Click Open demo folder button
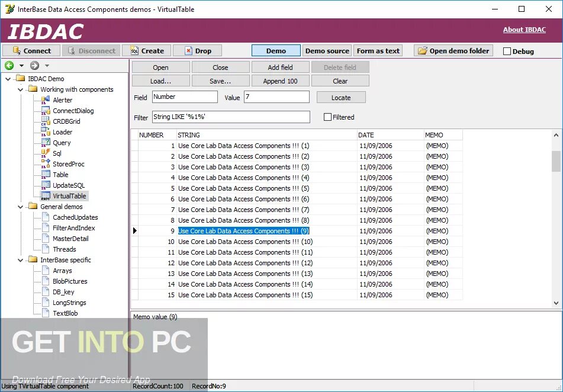563x392 pixels. click(453, 51)
